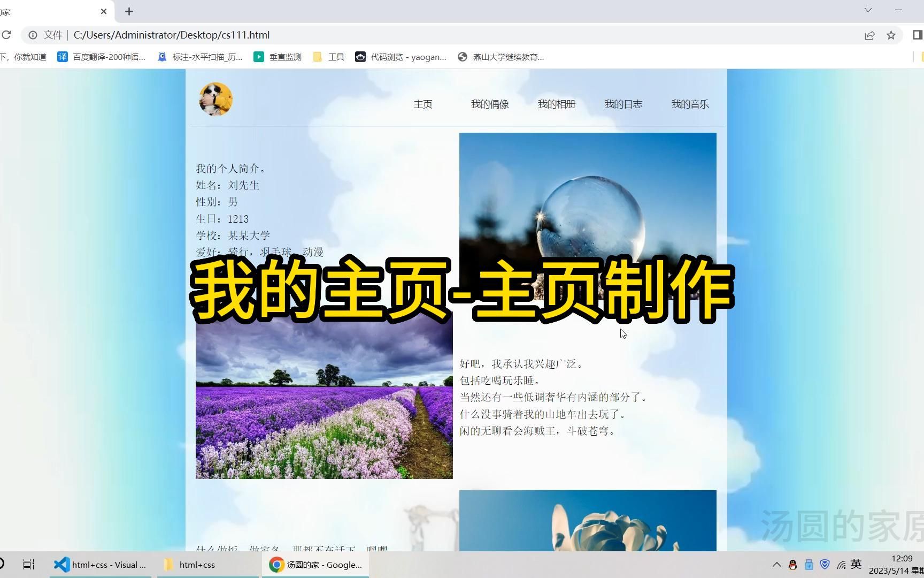Click the site info icon in address bar
This screenshot has height=578, width=924.
34,35
